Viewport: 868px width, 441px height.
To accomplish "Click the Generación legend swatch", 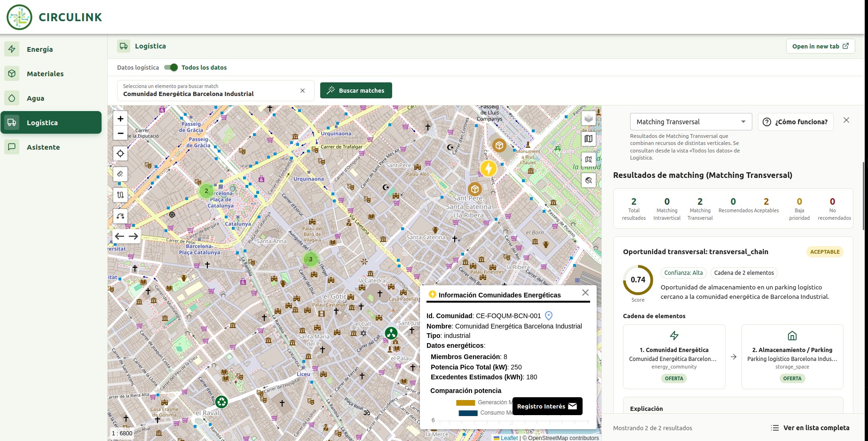I will click(466, 402).
